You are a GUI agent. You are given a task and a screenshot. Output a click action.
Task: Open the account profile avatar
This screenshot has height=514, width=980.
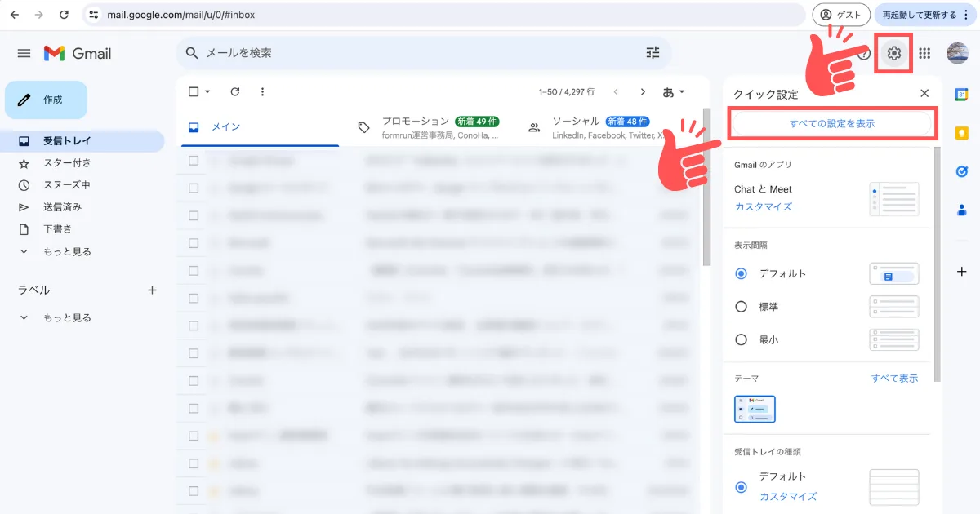click(x=957, y=53)
